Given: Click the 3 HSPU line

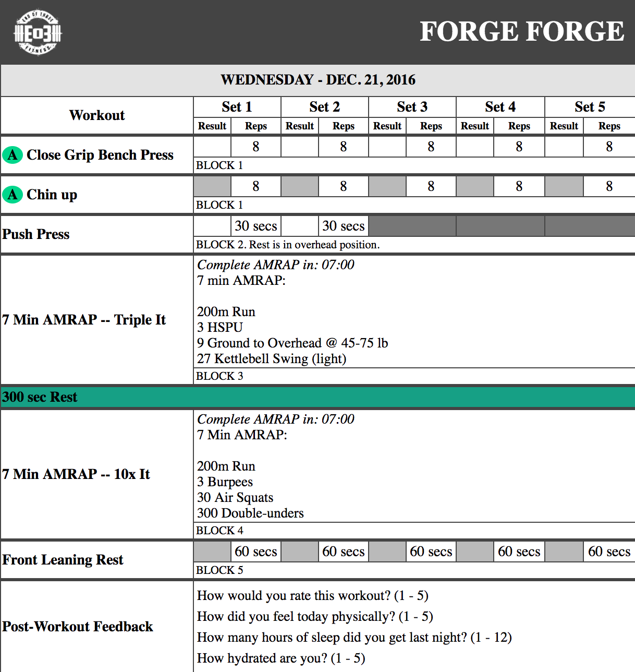Looking at the screenshot, I should point(220,327).
